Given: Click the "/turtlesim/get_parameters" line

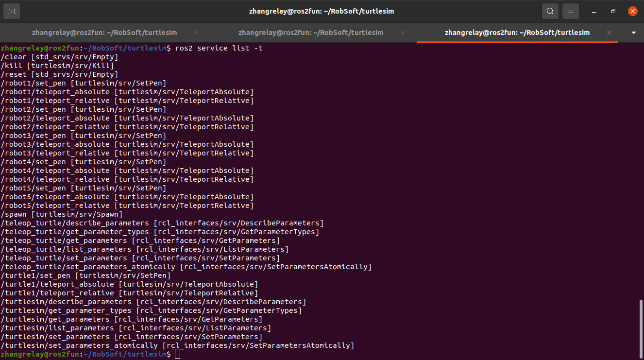Looking at the screenshot, I should click(x=132, y=319).
